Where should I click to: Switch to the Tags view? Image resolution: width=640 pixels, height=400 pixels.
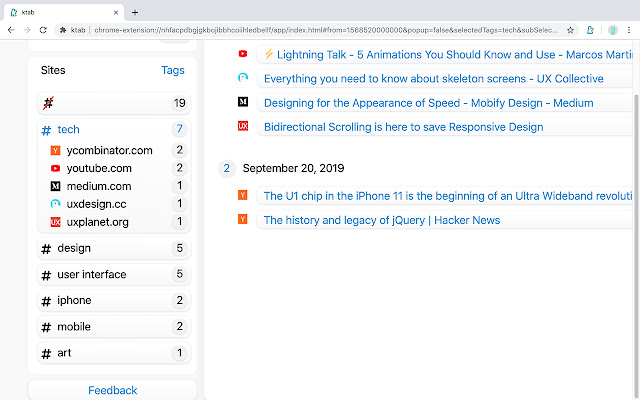172,71
